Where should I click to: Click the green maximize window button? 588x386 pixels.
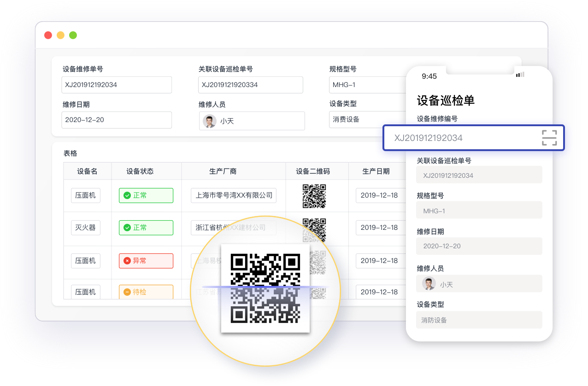coord(73,35)
